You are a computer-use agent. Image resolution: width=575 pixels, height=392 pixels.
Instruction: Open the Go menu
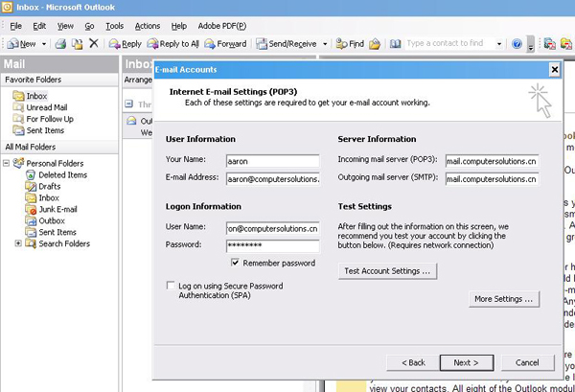(x=89, y=26)
